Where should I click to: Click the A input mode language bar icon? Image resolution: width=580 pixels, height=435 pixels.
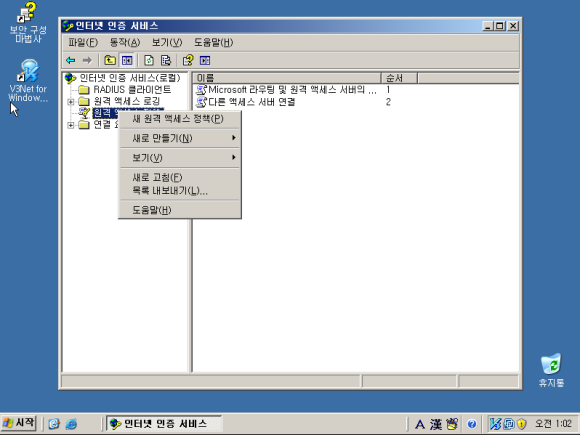[x=420, y=424]
